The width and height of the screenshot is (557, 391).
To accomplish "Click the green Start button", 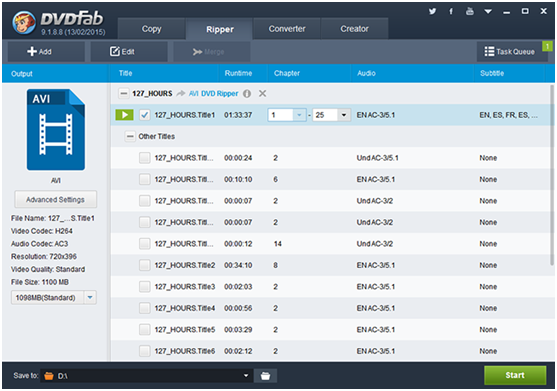I will pos(515,375).
